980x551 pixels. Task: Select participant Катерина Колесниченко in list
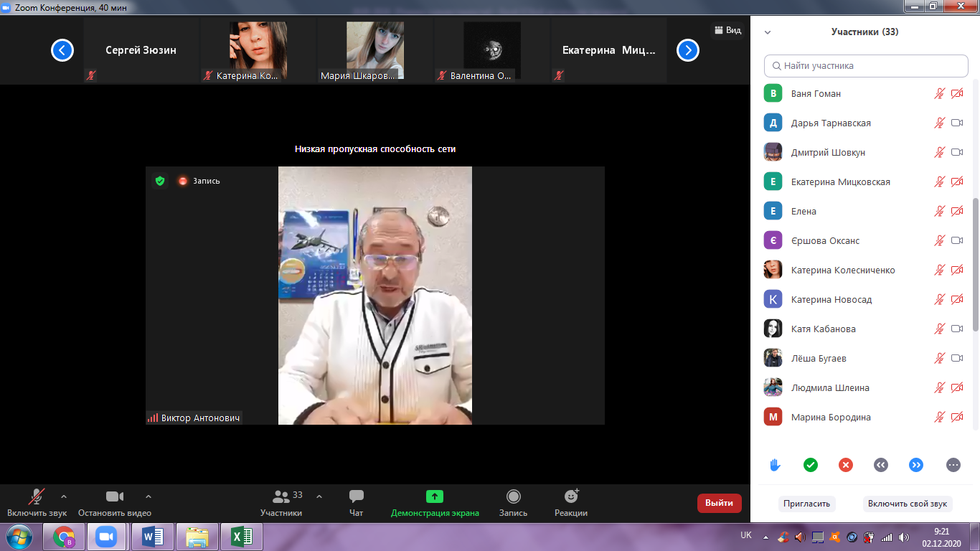tap(866, 270)
